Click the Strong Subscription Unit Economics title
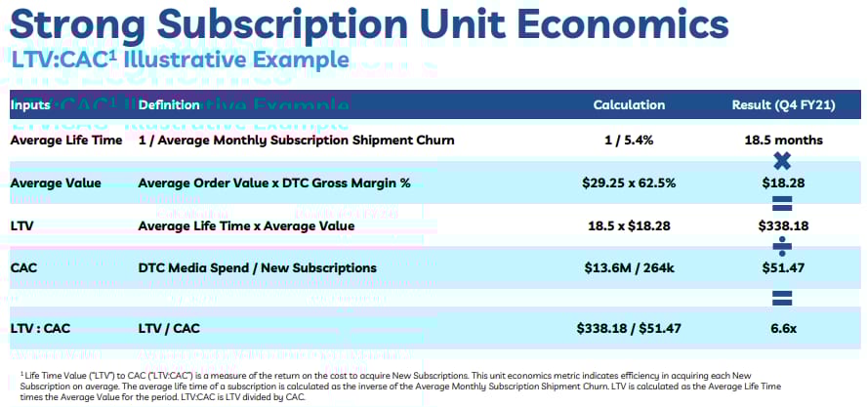Screen dimensions: 868x407 coord(369,25)
